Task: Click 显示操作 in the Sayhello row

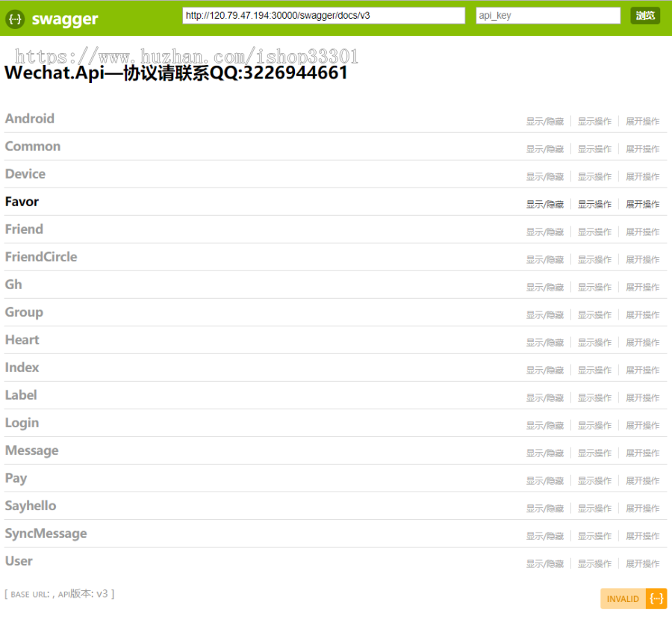Action: 595,509
